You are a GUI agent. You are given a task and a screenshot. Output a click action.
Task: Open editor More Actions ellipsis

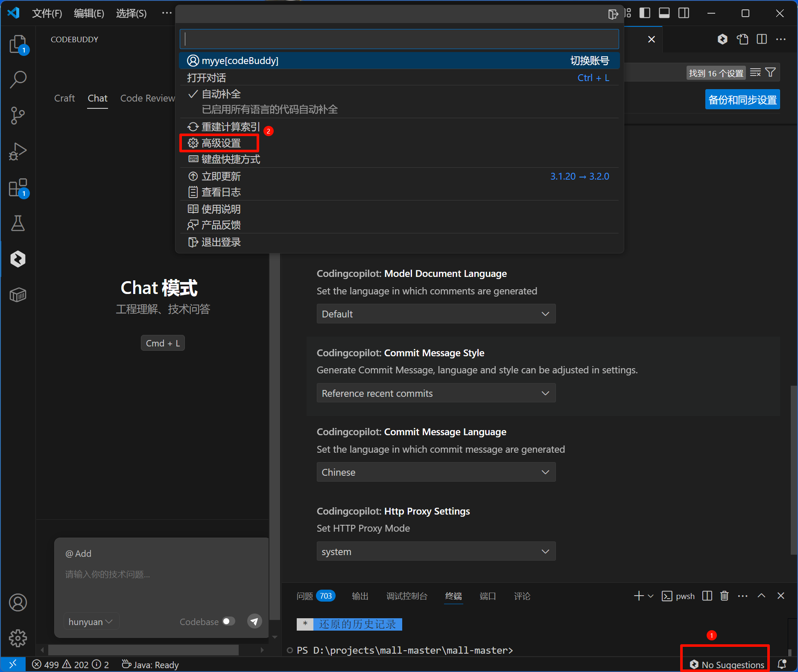pyautogui.click(x=781, y=39)
